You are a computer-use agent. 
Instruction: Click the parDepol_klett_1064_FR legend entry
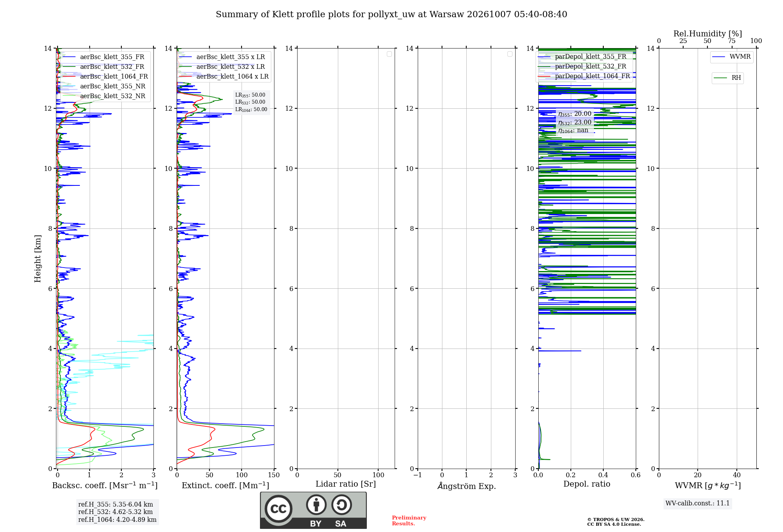[x=584, y=76]
